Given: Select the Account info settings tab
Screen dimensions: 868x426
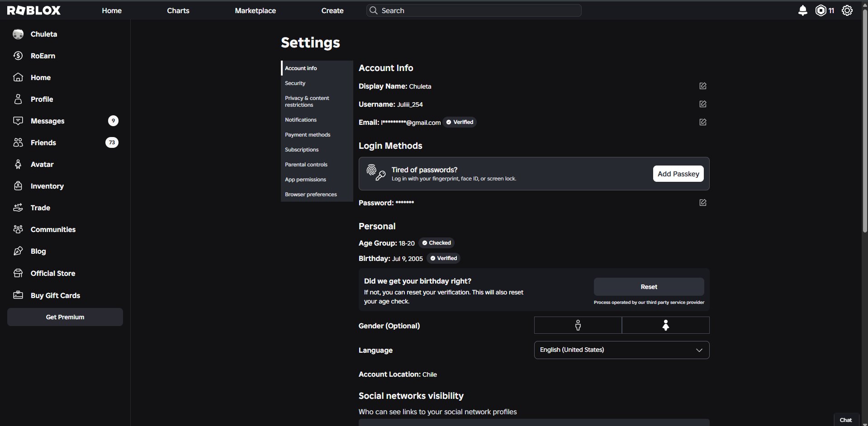Looking at the screenshot, I should click(x=317, y=68).
